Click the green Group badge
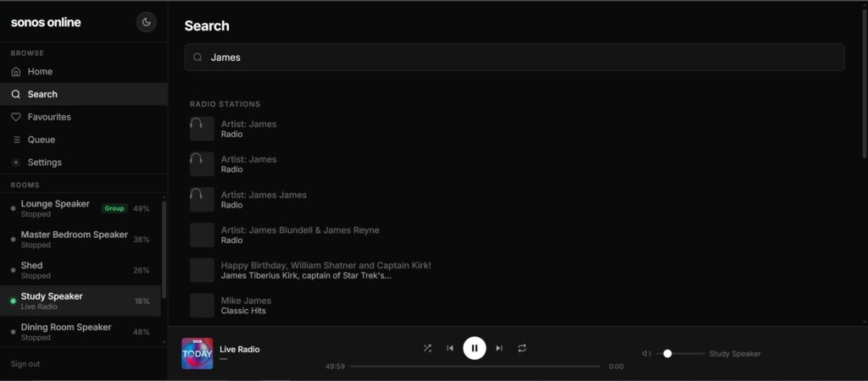 pyautogui.click(x=114, y=208)
